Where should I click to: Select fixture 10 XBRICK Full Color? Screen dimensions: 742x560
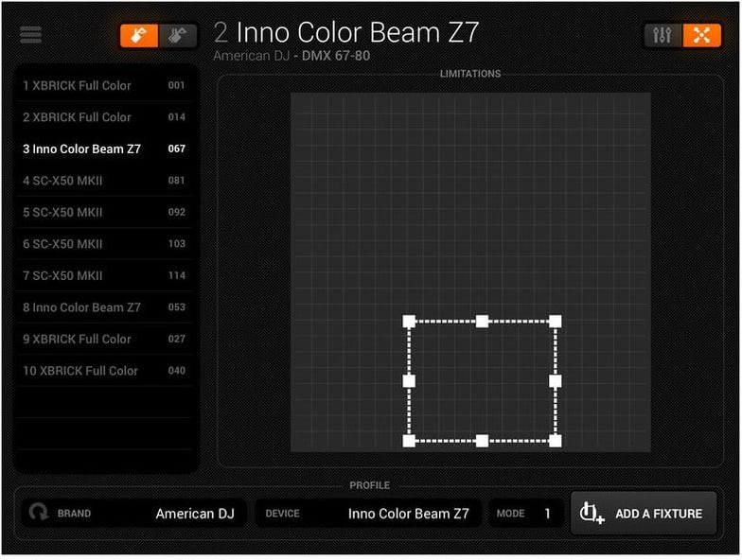tap(104, 371)
